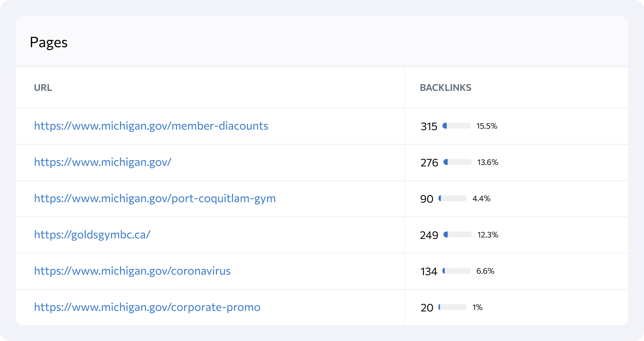Click the 12.3% percentage value
This screenshot has height=341, width=644.
[x=488, y=235]
